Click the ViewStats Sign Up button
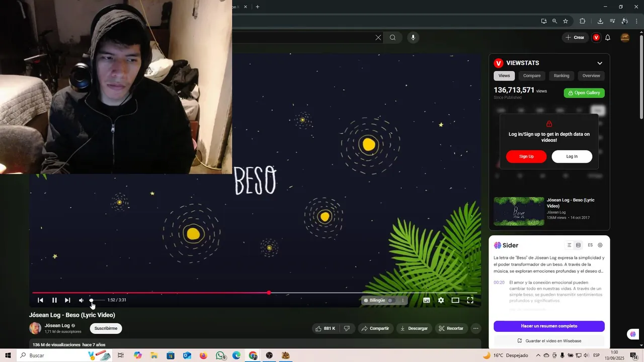This screenshot has height=362, width=644. point(526,156)
